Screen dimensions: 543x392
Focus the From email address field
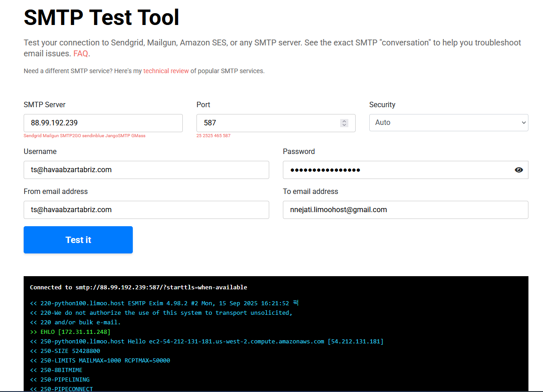click(146, 210)
